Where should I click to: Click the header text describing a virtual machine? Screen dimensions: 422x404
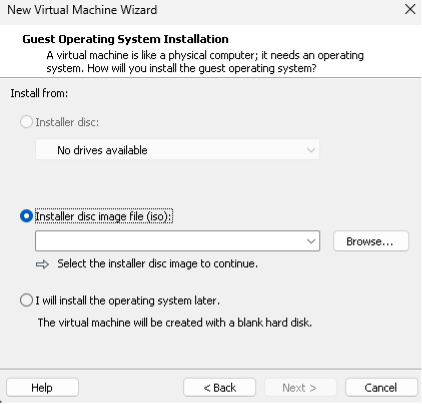pos(205,62)
